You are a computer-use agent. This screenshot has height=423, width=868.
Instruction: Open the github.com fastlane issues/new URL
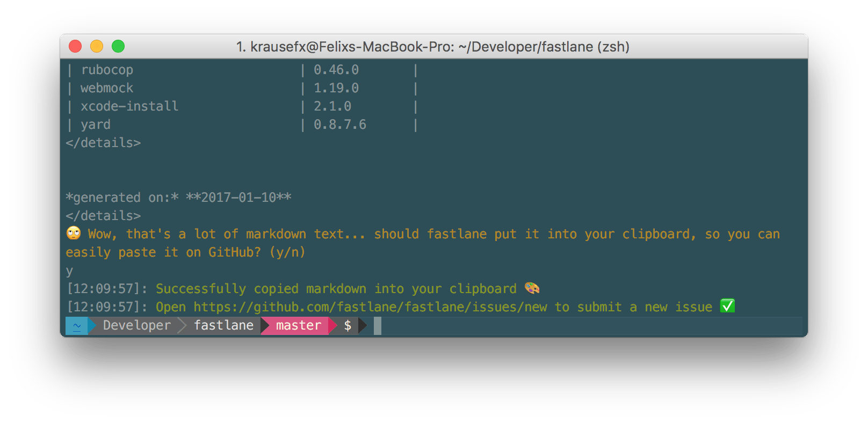[371, 307]
